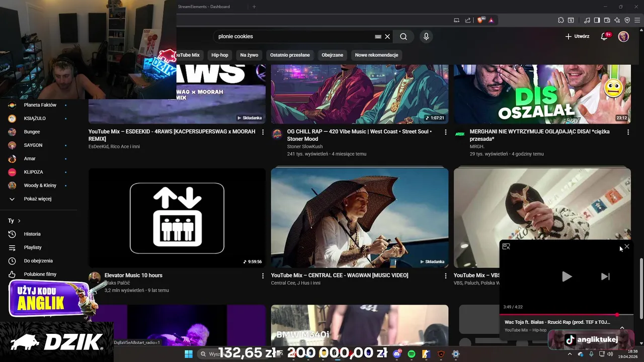Open Discord from the taskbar

tap(397, 354)
